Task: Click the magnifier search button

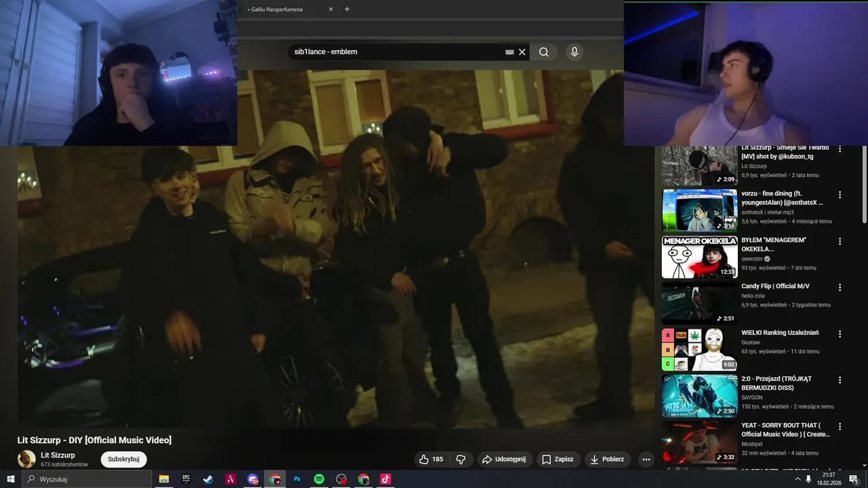Action: [544, 52]
